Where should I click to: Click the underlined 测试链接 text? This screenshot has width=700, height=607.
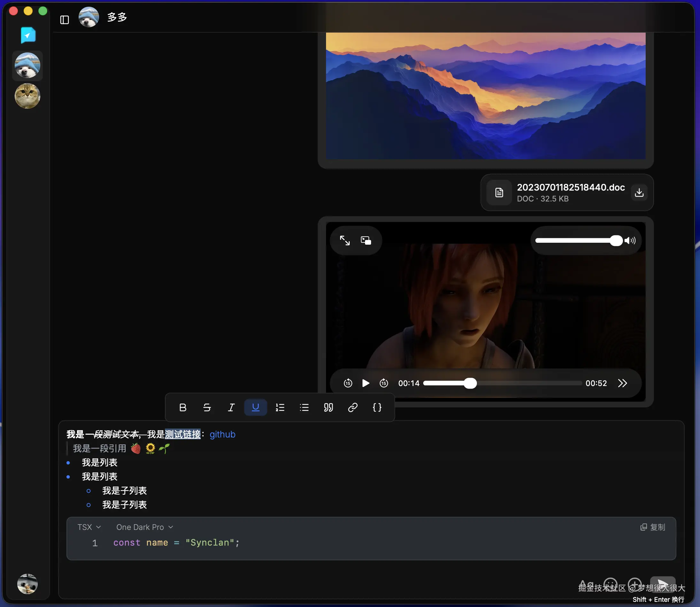(183, 434)
